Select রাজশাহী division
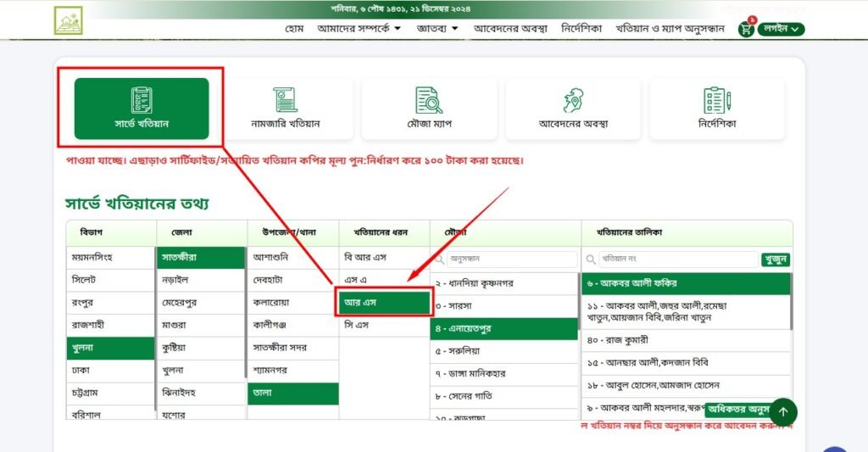Image resolution: width=868 pixels, height=452 pixels. [x=110, y=325]
